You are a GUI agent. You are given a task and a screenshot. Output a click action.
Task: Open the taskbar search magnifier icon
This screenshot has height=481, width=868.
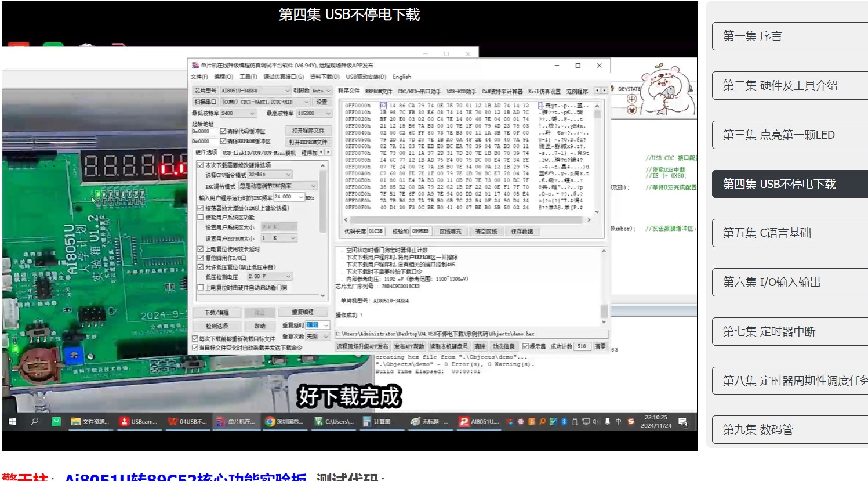pyautogui.click(x=34, y=422)
